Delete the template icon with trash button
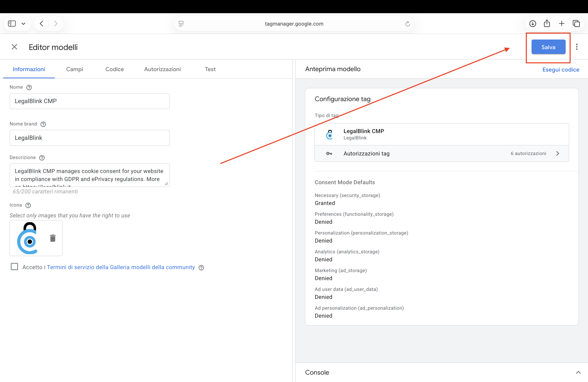588x382 pixels. 53,238
